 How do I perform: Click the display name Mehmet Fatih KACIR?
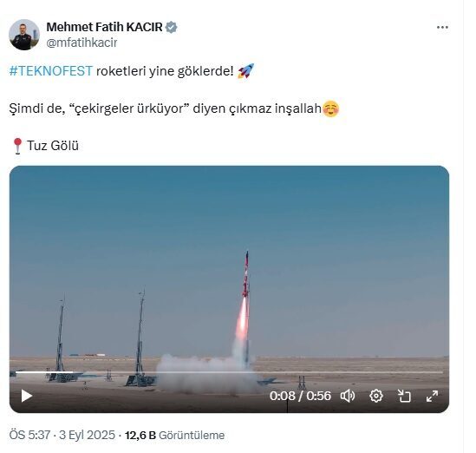click(x=104, y=27)
